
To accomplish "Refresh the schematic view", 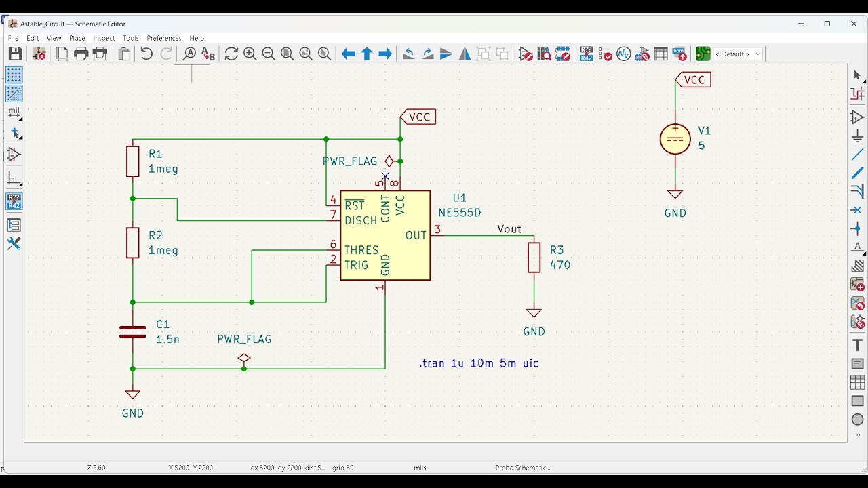I will pyautogui.click(x=231, y=54).
